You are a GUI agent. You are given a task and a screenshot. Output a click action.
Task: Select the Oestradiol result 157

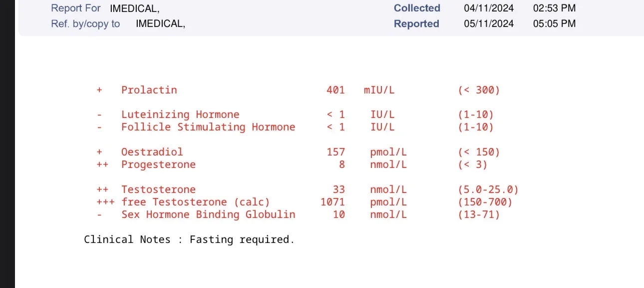click(335, 152)
